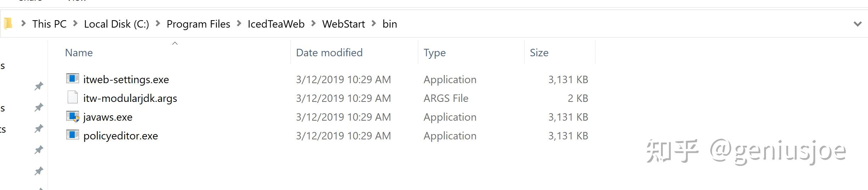Click the javaws.exe shield application icon
This screenshot has height=190, width=868.
72,116
